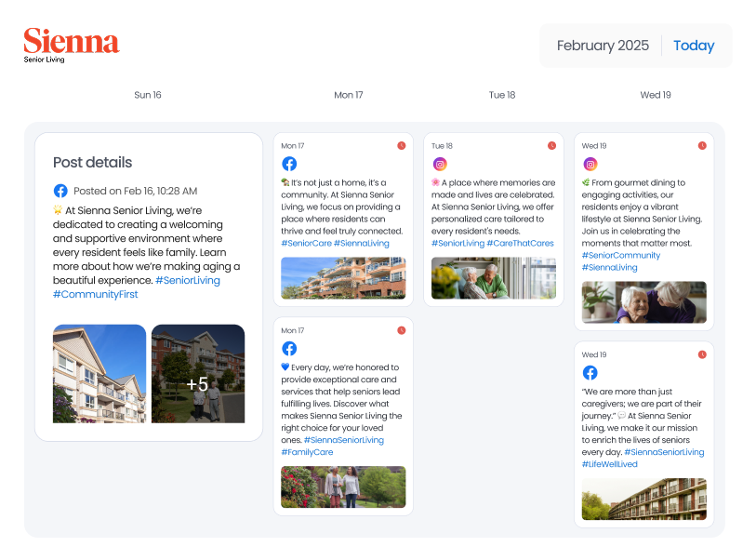Click the 'Post details' heading
Image resolution: width=756 pixels, height=560 pixels.
coord(93,163)
